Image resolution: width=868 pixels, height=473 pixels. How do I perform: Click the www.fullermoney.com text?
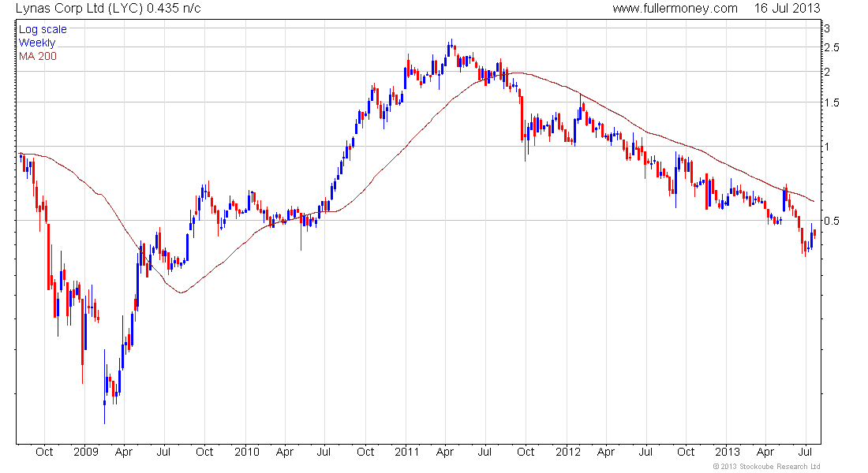click(x=675, y=9)
